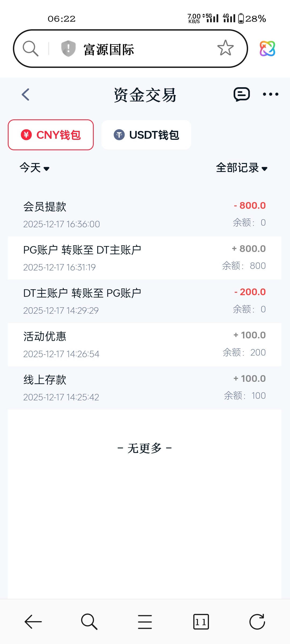
Task: Bookmark page with the star icon
Action: (225, 48)
